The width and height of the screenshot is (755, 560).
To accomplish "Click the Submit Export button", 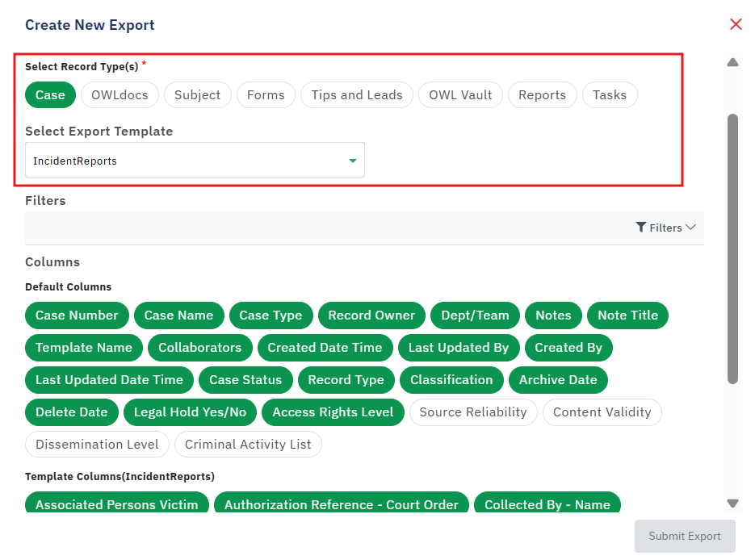I will 685,536.
